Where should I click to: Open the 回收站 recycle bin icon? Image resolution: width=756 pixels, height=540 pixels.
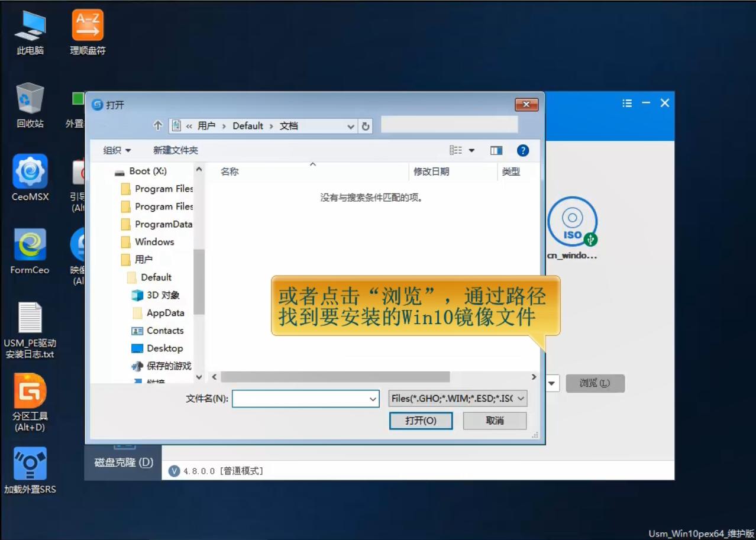point(30,105)
